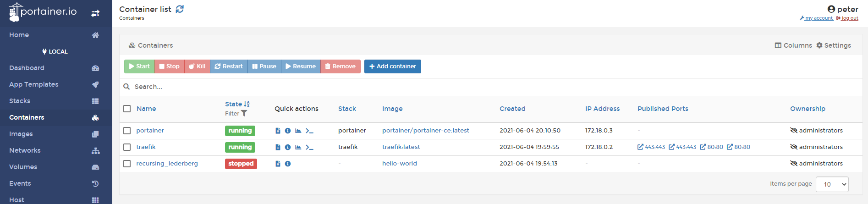Go to Home in sidebar
This screenshot has width=868, height=204.
click(19, 35)
